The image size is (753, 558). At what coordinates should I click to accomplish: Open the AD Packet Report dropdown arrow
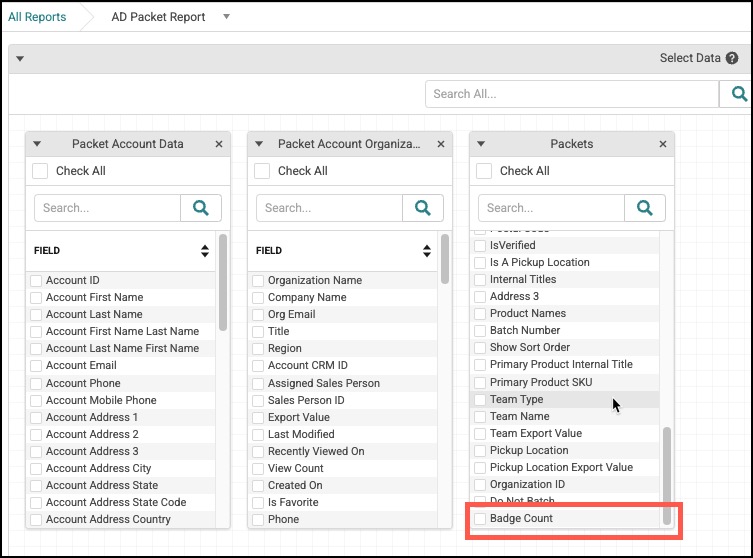click(x=227, y=17)
